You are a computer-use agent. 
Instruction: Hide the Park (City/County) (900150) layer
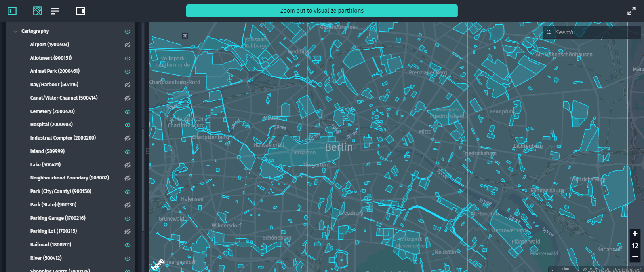click(128, 191)
